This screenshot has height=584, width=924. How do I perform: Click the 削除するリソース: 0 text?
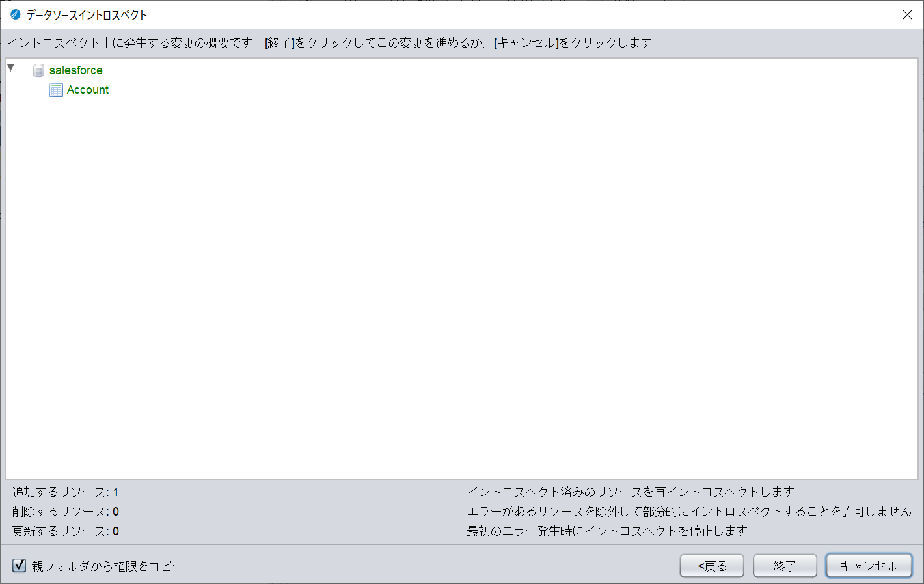[x=65, y=512]
